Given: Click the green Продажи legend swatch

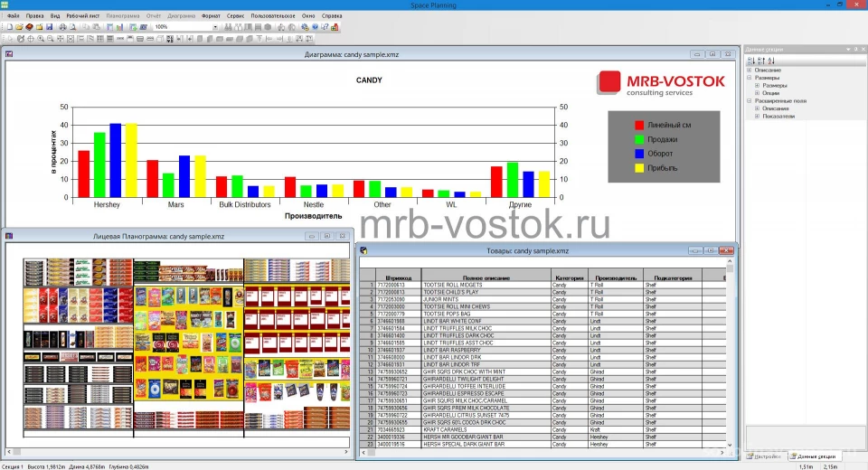Looking at the screenshot, I should click(x=639, y=139).
